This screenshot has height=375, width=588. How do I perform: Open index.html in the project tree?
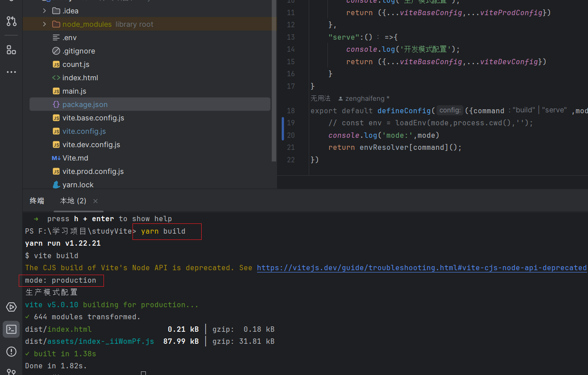pyautogui.click(x=80, y=78)
